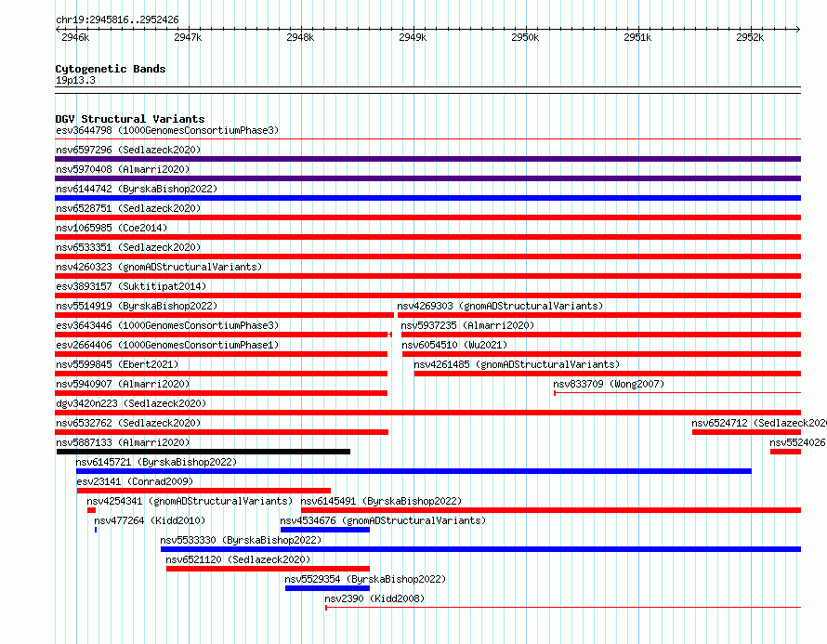
Task: Select nsv4254341 gnomADStructuralVariants label
Action: tap(190, 501)
